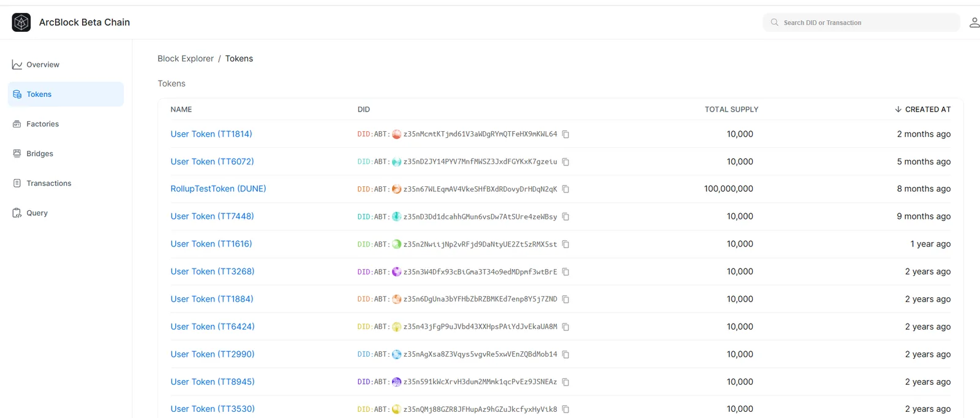Click the '5 months ago' created value
Viewport: 980px width, 418px height.
[x=924, y=162]
